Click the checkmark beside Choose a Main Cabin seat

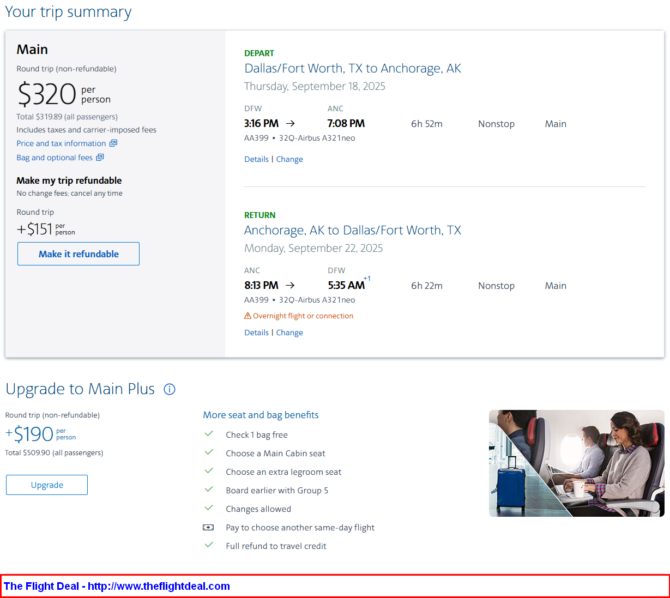coord(209,452)
